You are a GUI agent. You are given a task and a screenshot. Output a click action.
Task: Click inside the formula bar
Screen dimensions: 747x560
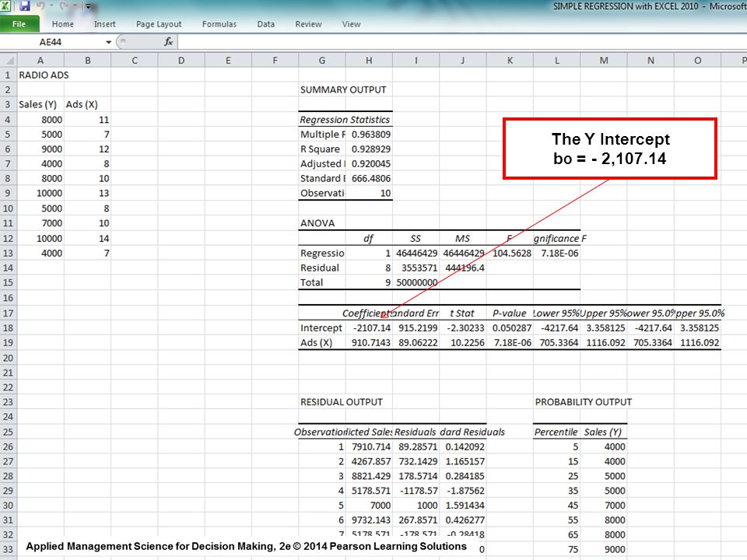click(x=462, y=42)
